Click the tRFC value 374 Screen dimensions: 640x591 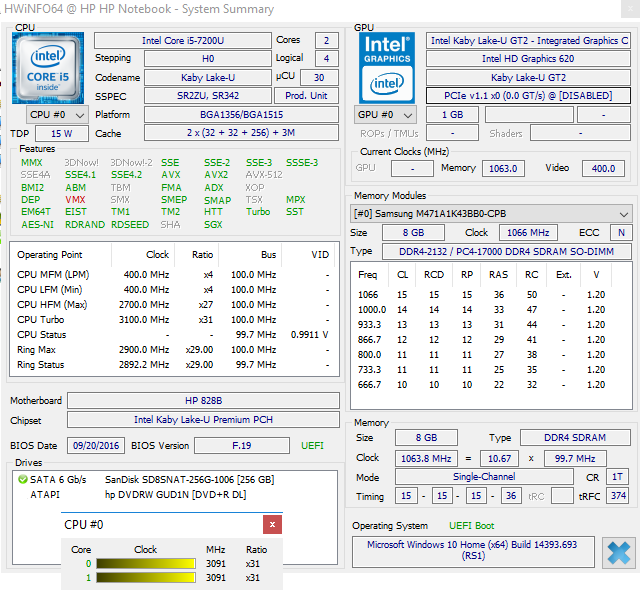(618, 496)
